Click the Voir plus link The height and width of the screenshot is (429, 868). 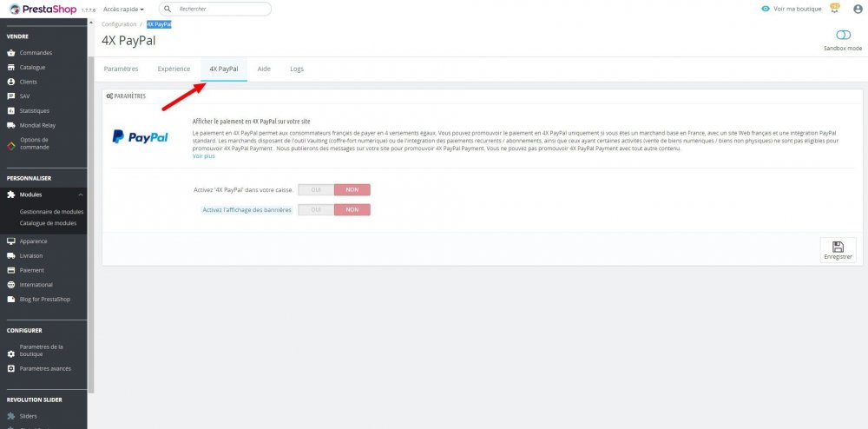[x=204, y=156]
